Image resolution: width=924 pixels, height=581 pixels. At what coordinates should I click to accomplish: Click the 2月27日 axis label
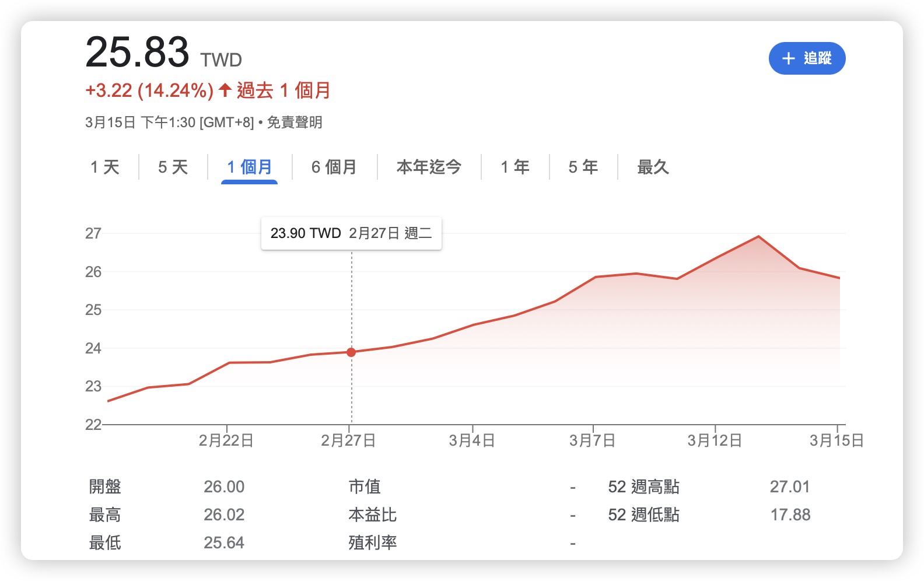[x=349, y=440]
